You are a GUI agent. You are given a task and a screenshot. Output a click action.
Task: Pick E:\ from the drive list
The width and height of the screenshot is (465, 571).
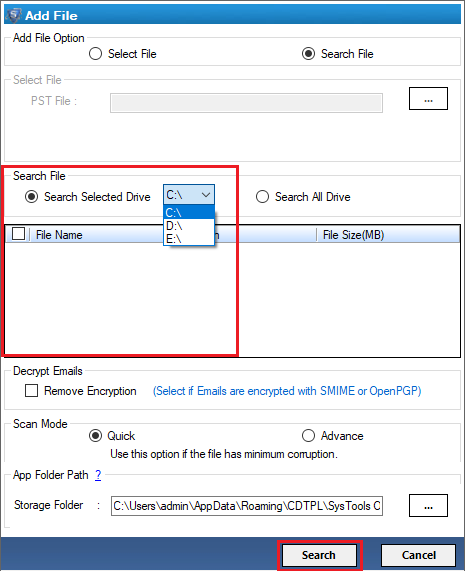tap(189, 239)
